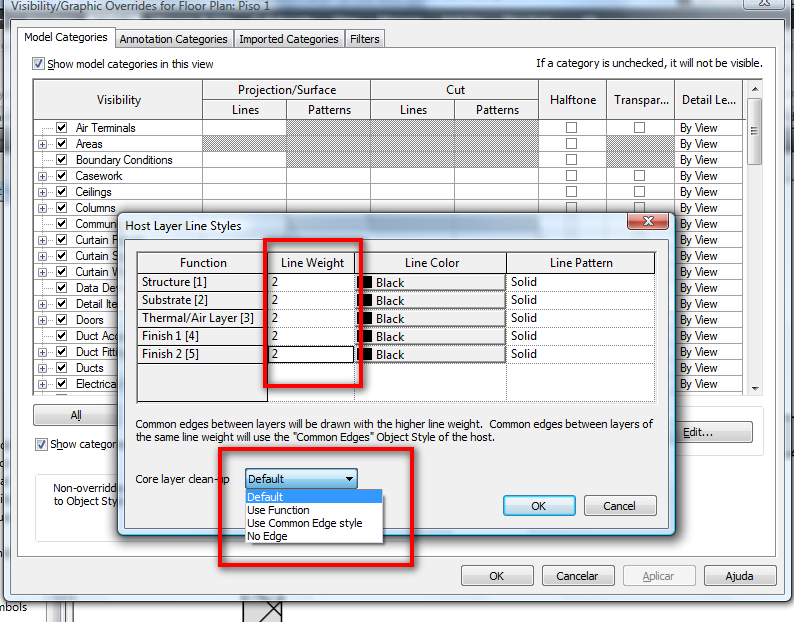Select the Thermal/Air Layer [3] function row
The height and width of the screenshot is (622, 794).
[202, 318]
